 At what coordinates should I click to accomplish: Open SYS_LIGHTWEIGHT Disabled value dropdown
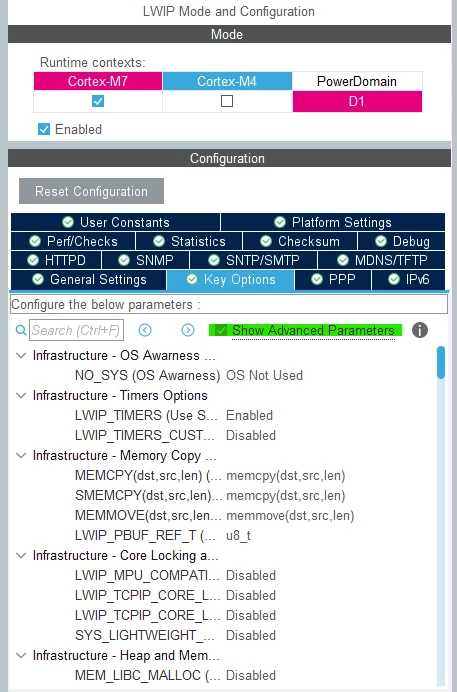pyautogui.click(x=251, y=636)
